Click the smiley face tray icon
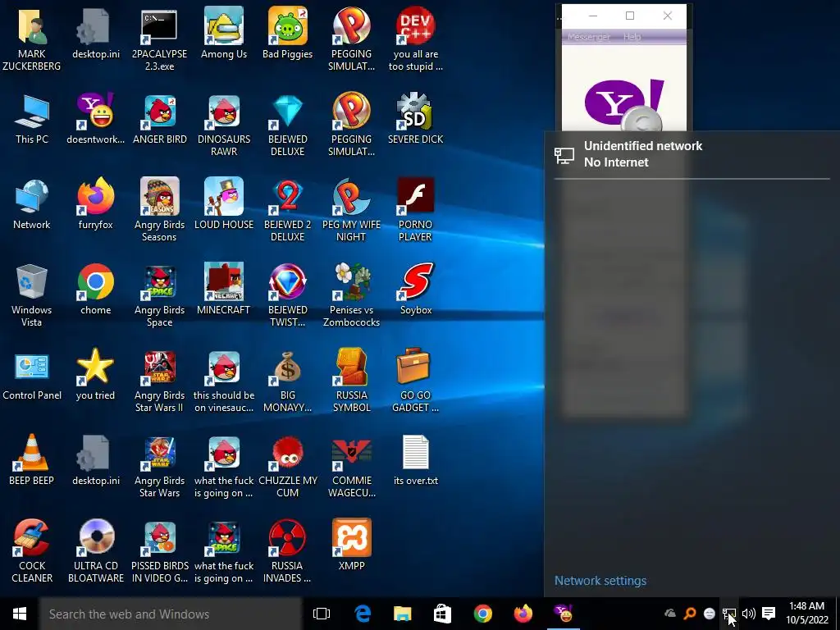Screen dimensions: 840x630 710,614
